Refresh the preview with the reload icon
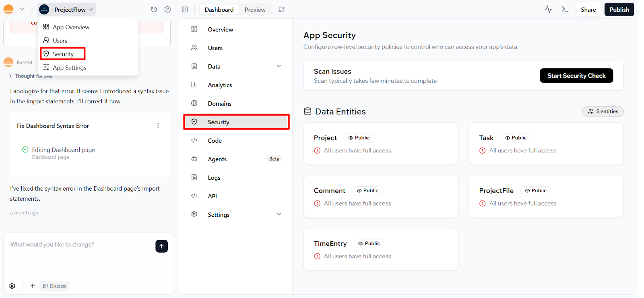This screenshot has height=298, width=644. (282, 9)
